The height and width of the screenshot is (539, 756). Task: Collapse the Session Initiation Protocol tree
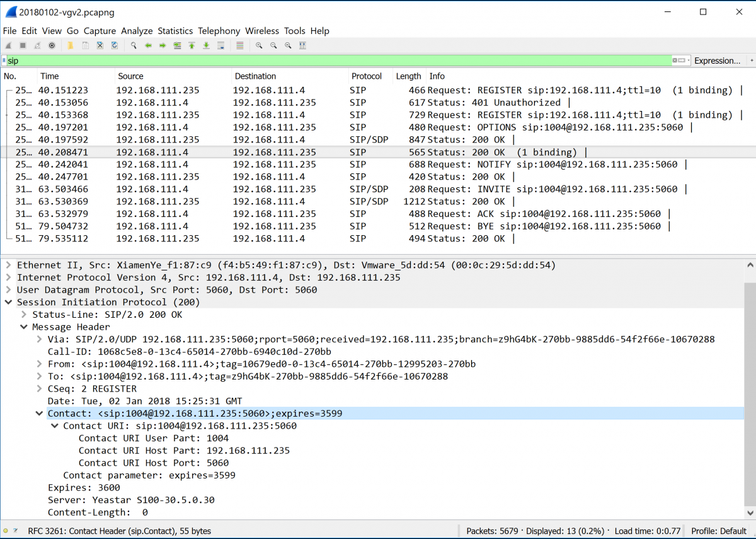8,302
